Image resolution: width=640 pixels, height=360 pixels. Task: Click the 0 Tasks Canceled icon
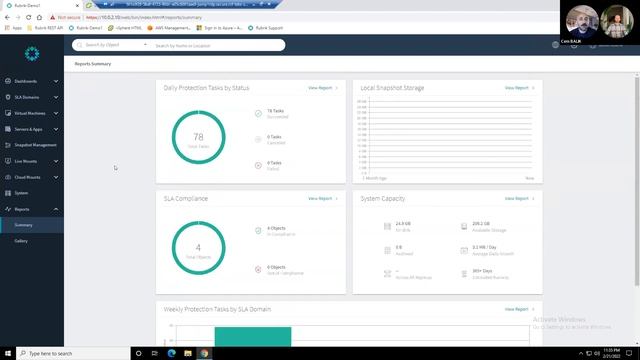click(258, 140)
